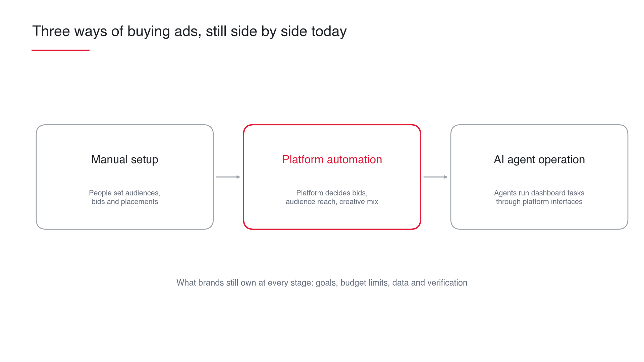The height and width of the screenshot is (362, 644).
Task: Select the footer text about what brands own
Action: (x=322, y=283)
